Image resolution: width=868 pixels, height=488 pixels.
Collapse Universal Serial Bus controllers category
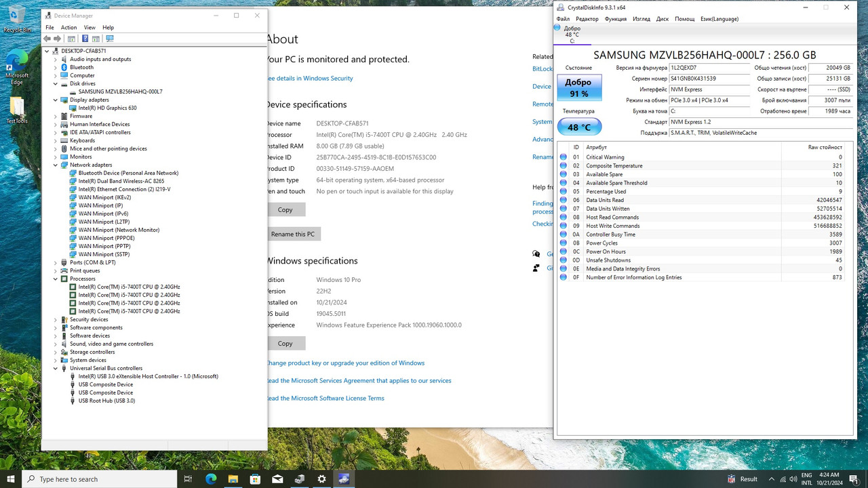point(56,368)
